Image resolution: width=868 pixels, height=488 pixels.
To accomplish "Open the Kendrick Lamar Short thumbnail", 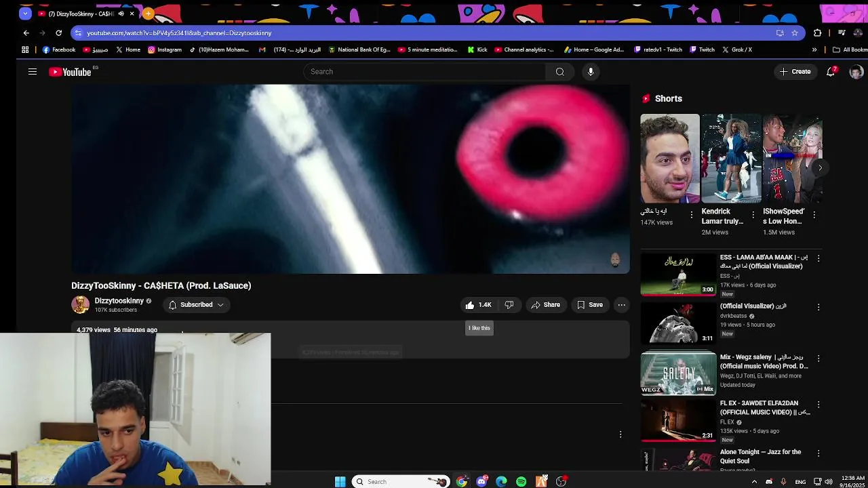I will pyautogui.click(x=731, y=159).
